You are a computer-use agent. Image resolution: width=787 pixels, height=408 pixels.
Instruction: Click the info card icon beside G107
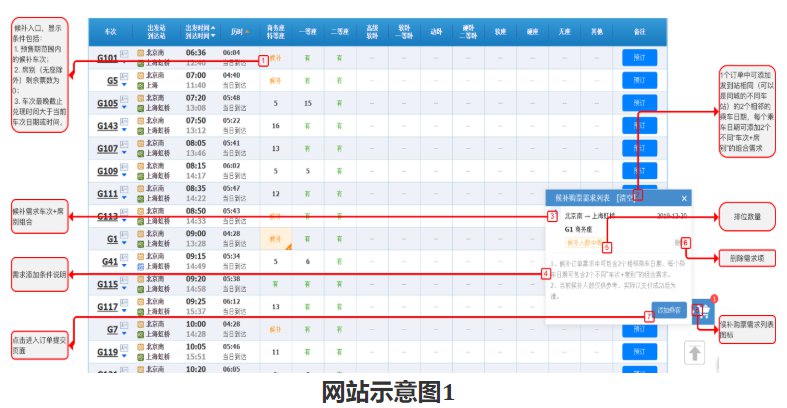[x=124, y=144]
